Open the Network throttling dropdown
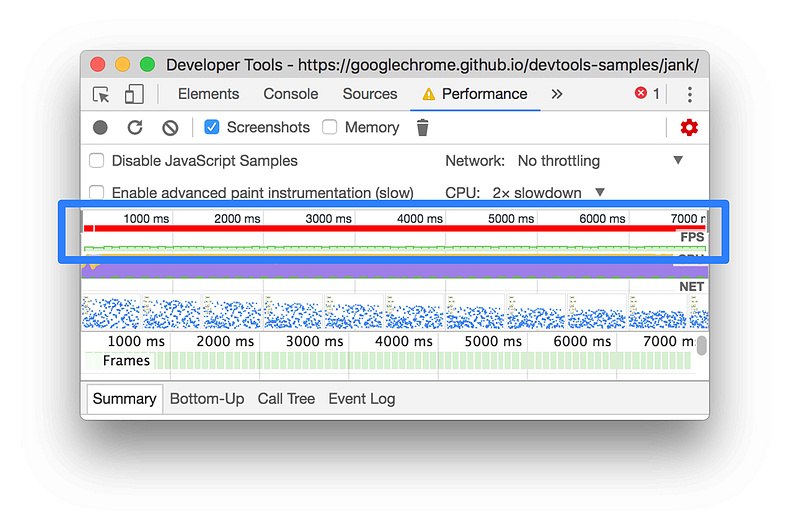800x530 pixels. tap(601, 161)
